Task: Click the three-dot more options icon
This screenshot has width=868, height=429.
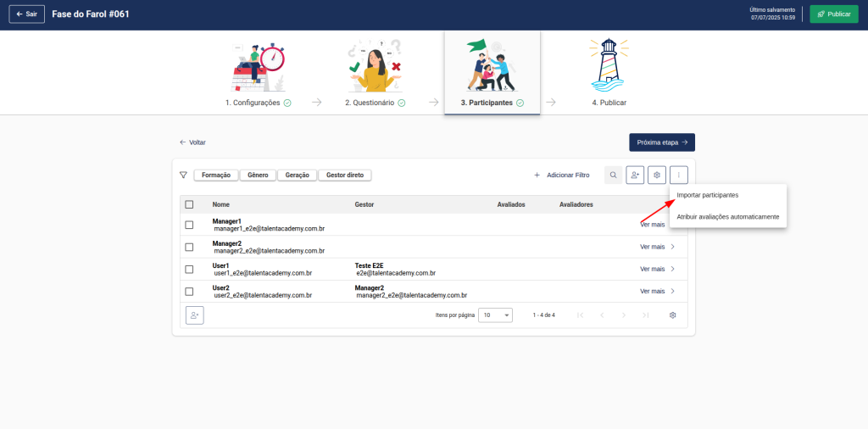Action: (x=678, y=175)
